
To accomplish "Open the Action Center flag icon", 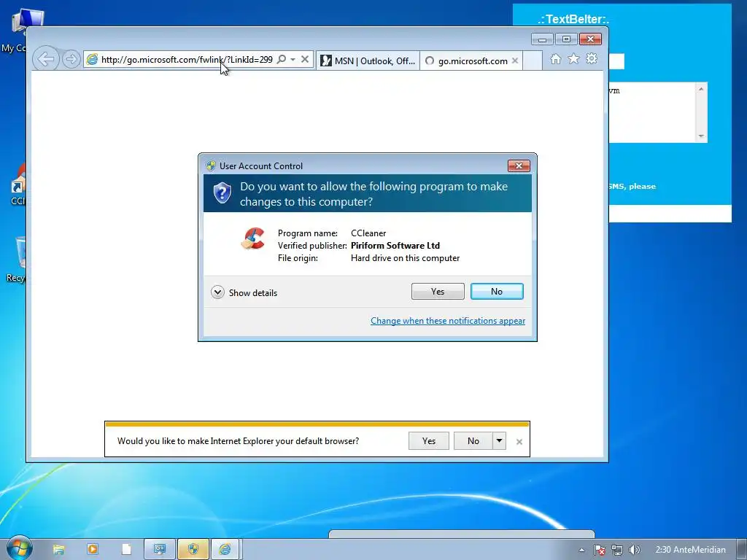I will point(600,550).
